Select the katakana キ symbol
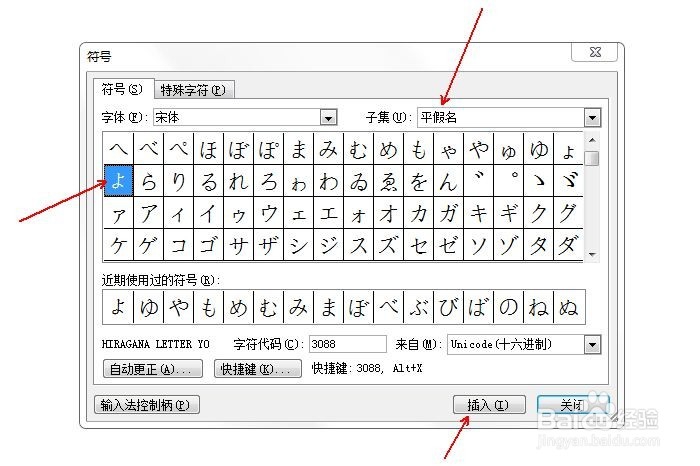Viewport: 700px width, 466px height. [479, 213]
